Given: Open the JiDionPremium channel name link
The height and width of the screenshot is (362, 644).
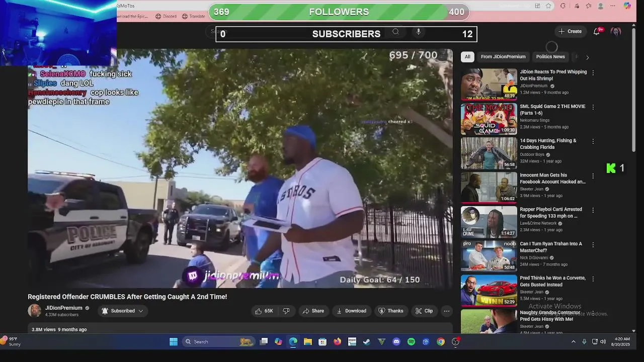Looking at the screenshot, I should point(64,308).
